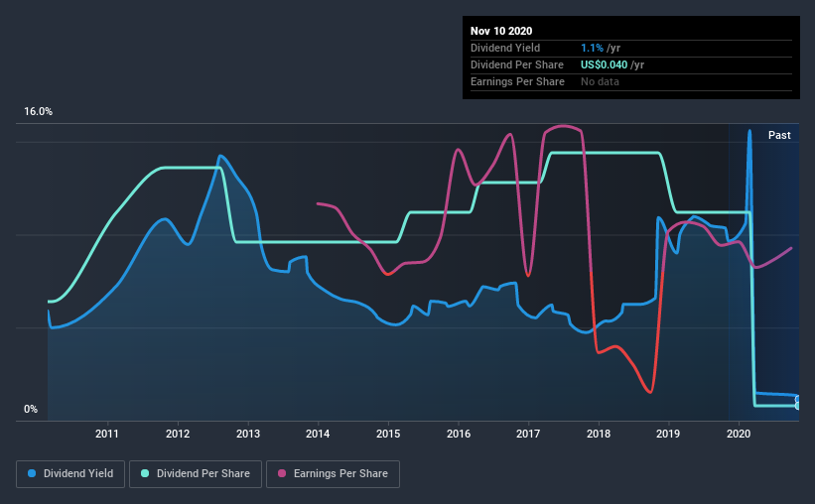Screen dimensions: 815x504
Task: Toggle the Dividend Yield legend button
Action: tap(70, 474)
